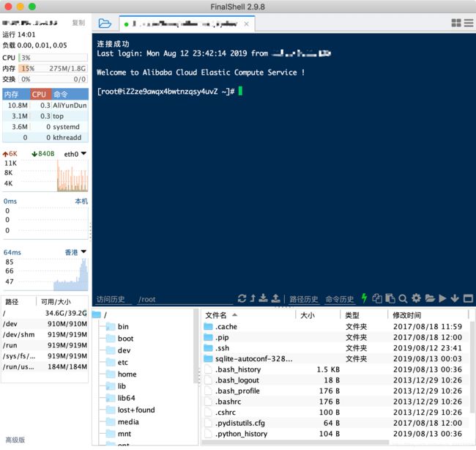Select the .python_history file
The height and width of the screenshot is (450, 476).
pyautogui.click(x=335, y=434)
